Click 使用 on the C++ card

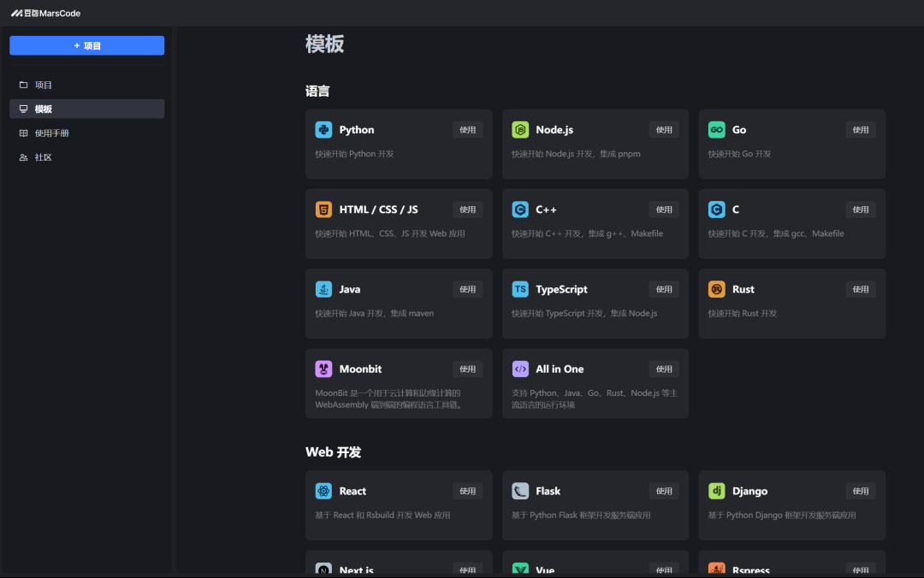(x=664, y=209)
